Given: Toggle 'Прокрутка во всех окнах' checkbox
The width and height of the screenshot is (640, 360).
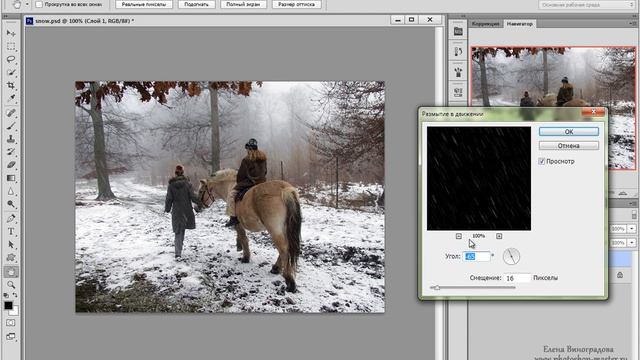Looking at the screenshot, I should pyautogui.click(x=39, y=4).
